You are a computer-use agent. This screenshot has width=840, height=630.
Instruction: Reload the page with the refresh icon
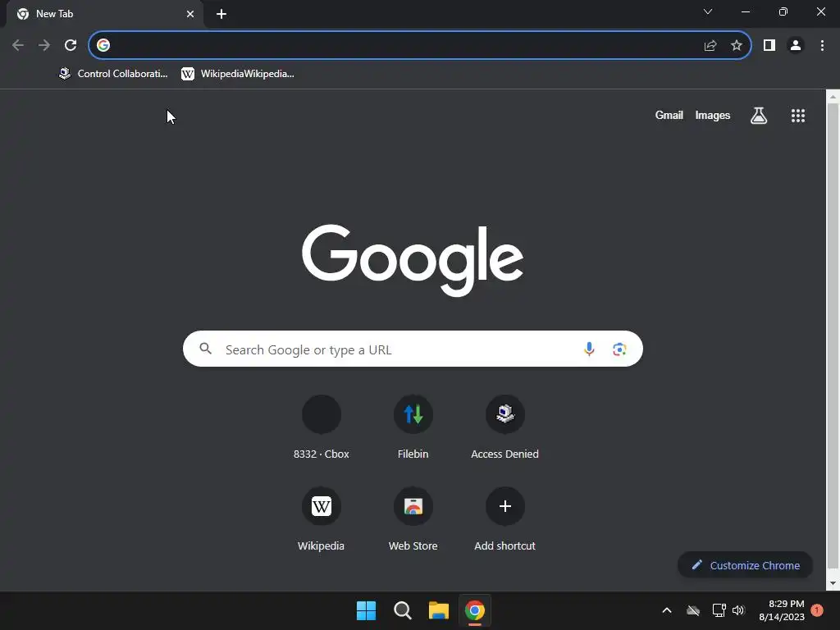(71, 45)
